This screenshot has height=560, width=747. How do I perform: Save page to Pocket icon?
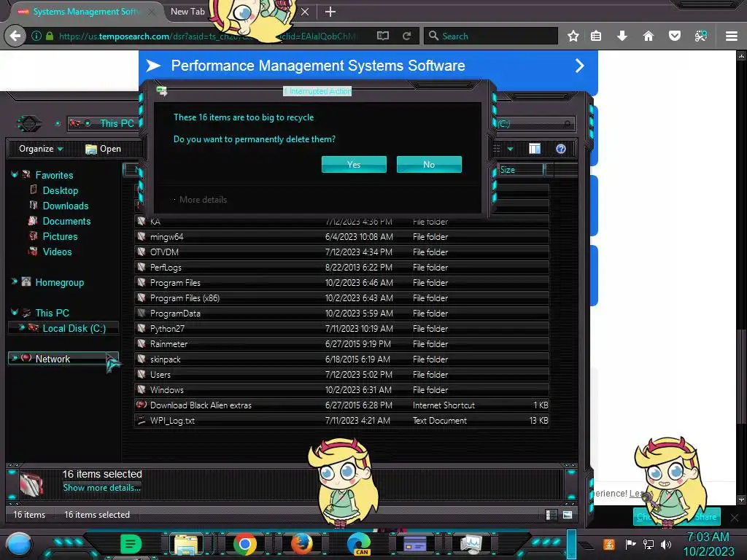[x=675, y=36]
